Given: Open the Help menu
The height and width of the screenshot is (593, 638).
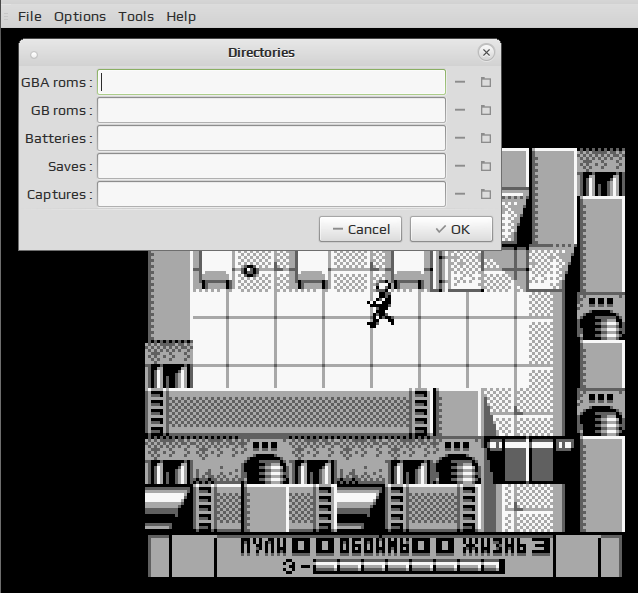Looking at the screenshot, I should (x=181, y=17).
